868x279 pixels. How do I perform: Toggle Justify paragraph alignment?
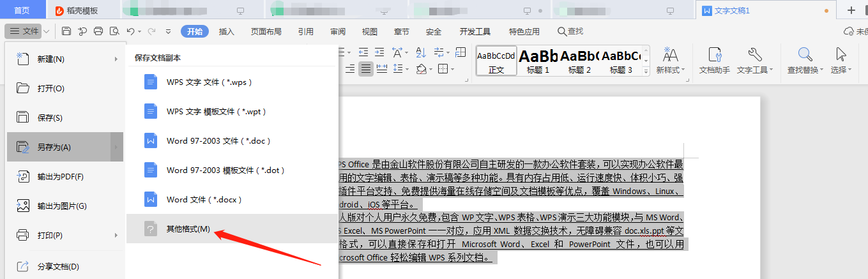click(x=365, y=69)
